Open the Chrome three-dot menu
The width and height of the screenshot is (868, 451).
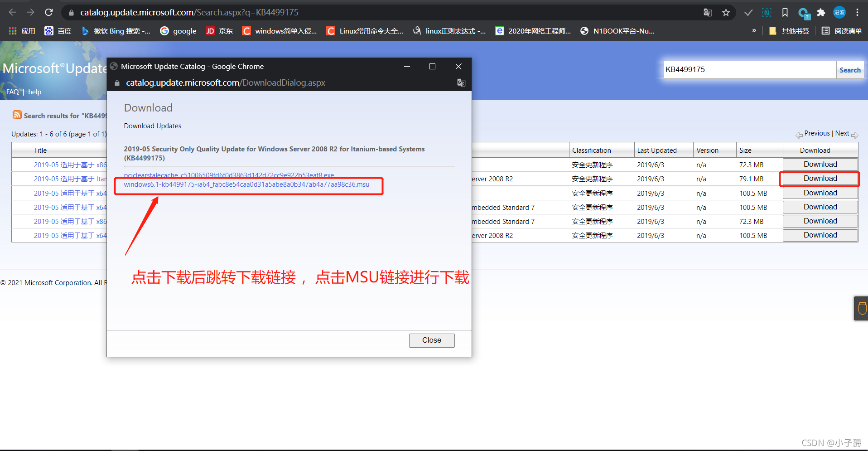(857, 13)
